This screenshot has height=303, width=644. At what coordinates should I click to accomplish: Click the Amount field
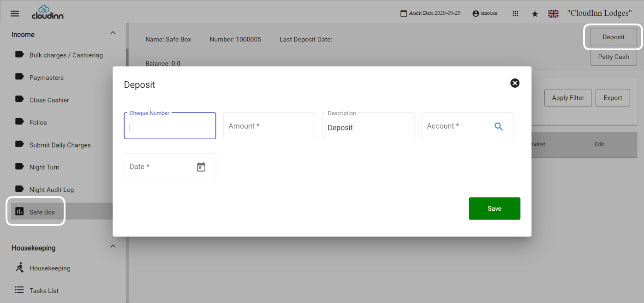click(269, 126)
